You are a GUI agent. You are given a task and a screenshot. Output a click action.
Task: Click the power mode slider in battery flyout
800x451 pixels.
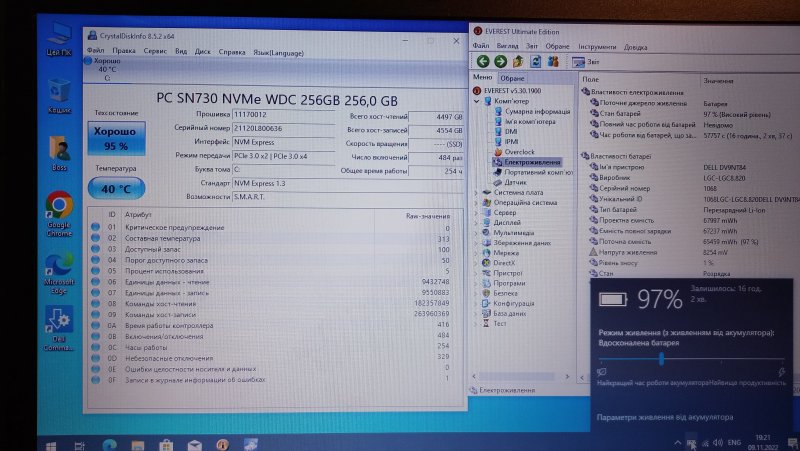661,358
